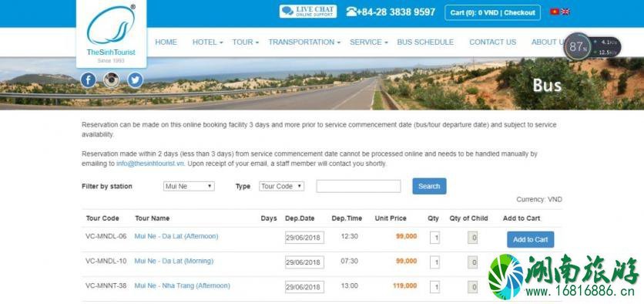Viewport: 644px width, 304px height.
Task: Open the Twitter social icon
Action: (x=135, y=79)
